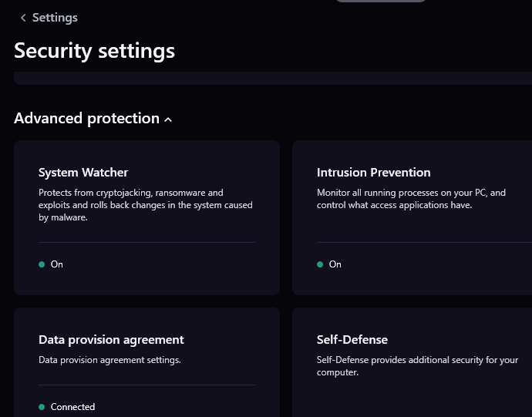Click Intrusion Prevention's On status label
The width and height of the screenshot is (532, 417).
[335, 264]
